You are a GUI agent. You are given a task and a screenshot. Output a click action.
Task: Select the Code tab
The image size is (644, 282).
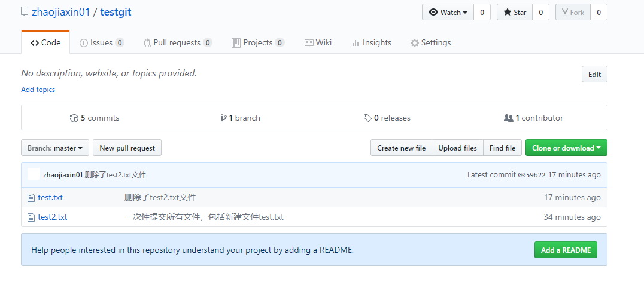point(45,42)
